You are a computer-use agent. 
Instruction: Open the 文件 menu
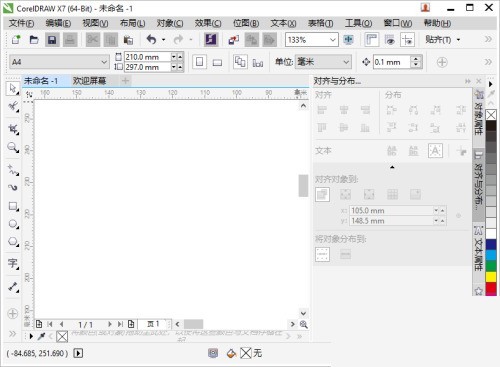[21, 23]
